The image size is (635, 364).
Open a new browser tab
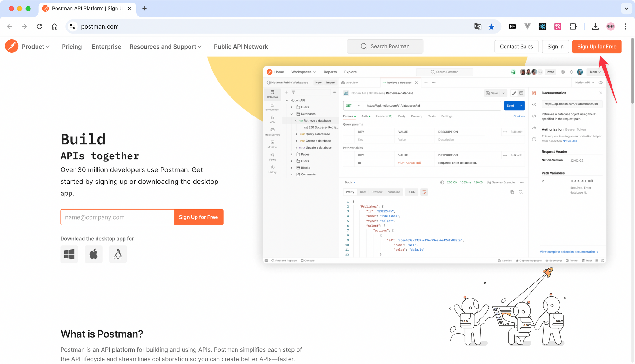(x=144, y=9)
